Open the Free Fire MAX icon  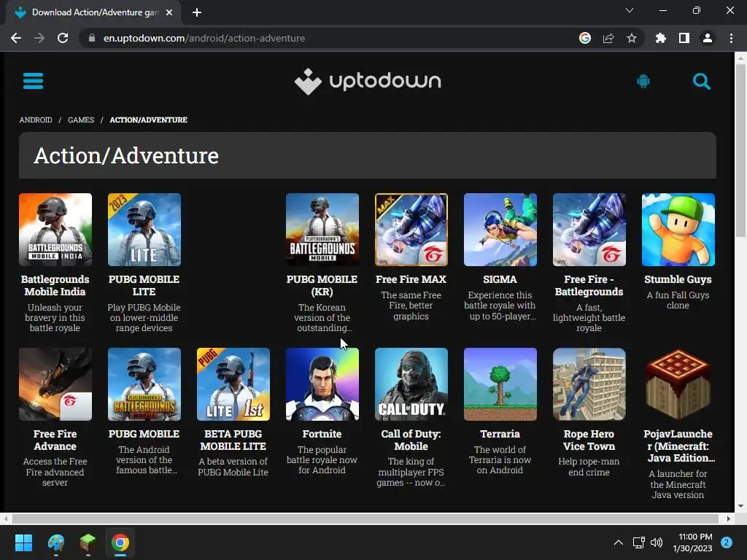click(411, 230)
